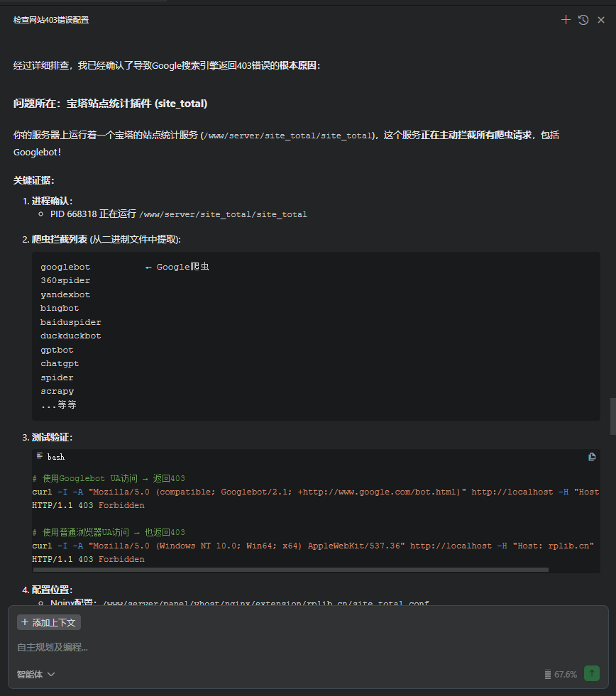
Task: Close the chat panel with the X icon
Action: coord(601,20)
